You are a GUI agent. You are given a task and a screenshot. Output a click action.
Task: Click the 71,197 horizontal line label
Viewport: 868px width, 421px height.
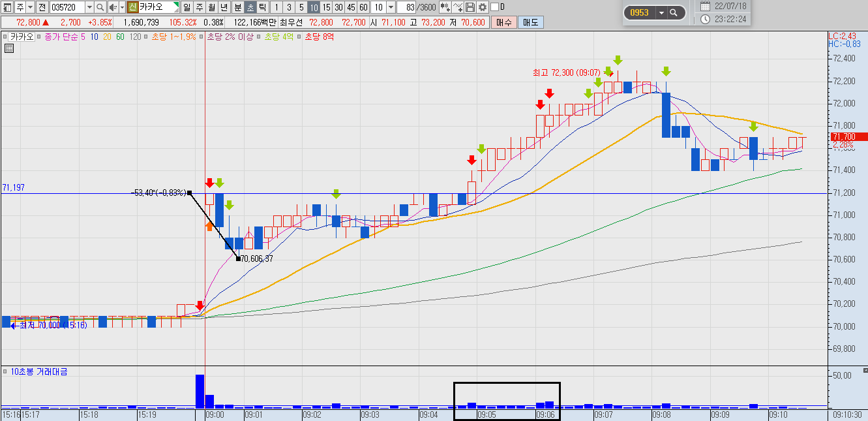click(x=14, y=187)
